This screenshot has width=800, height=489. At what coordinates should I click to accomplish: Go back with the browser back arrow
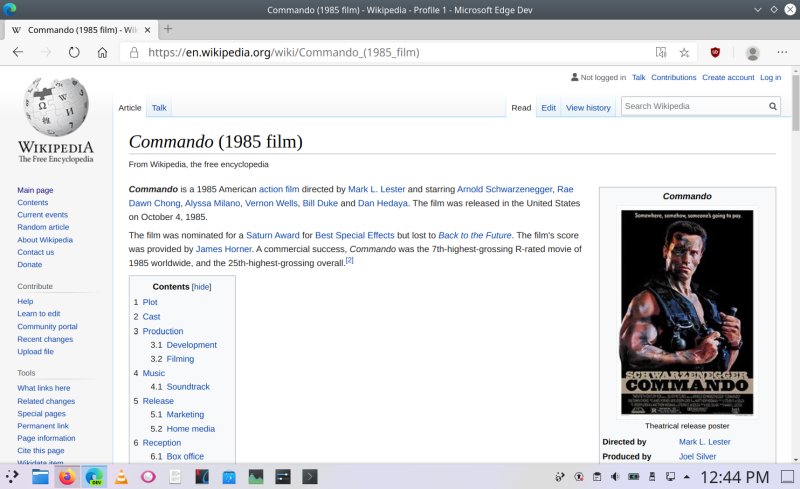tap(18, 52)
